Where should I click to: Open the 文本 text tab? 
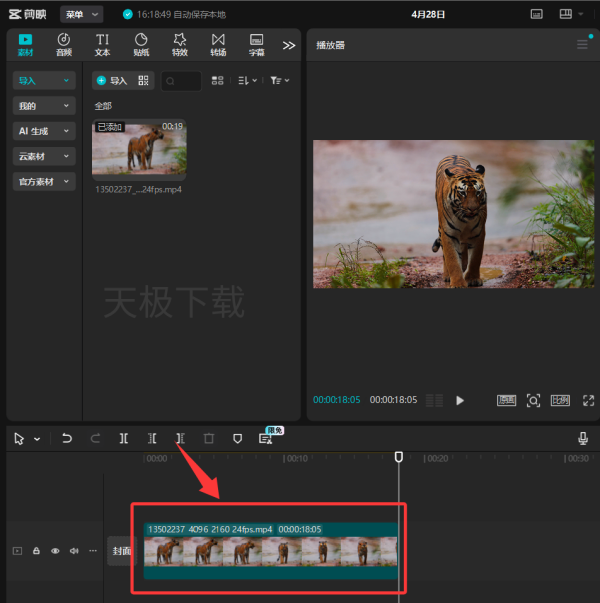click(102, 45)
